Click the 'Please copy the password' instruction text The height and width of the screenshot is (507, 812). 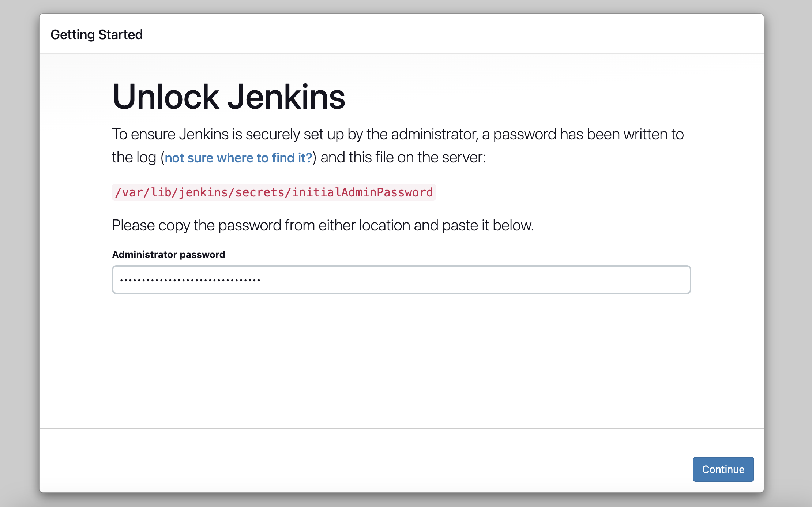point(323,225)
